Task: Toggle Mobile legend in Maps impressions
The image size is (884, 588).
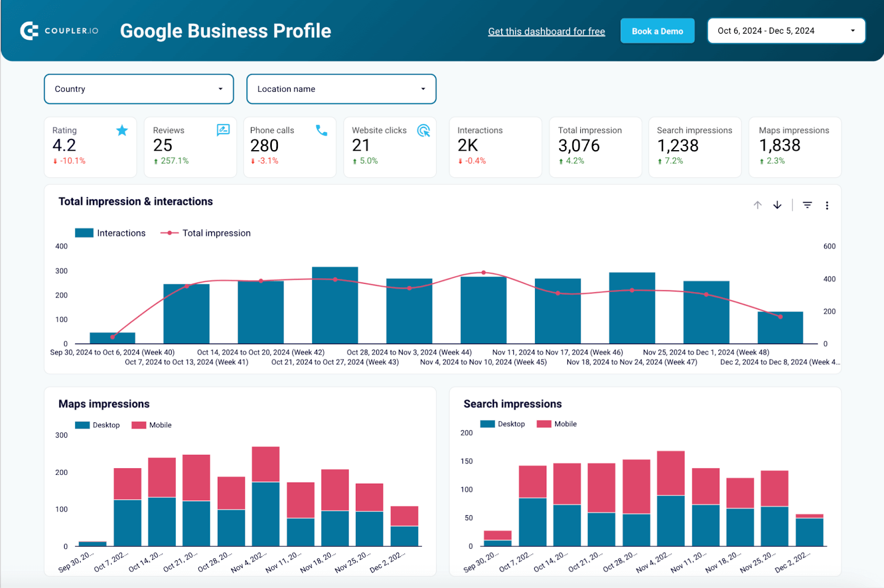Action: [152, 425]
